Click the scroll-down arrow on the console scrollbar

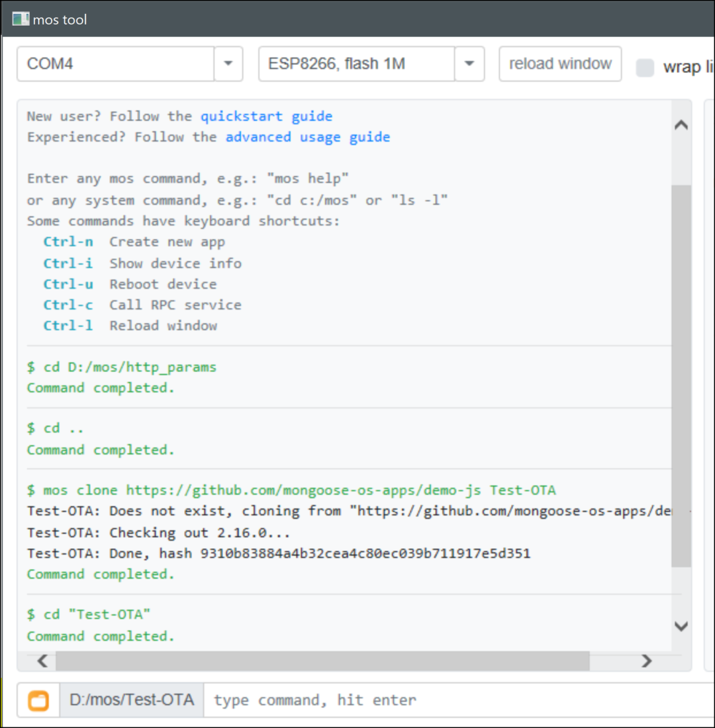tap(681, 626)
